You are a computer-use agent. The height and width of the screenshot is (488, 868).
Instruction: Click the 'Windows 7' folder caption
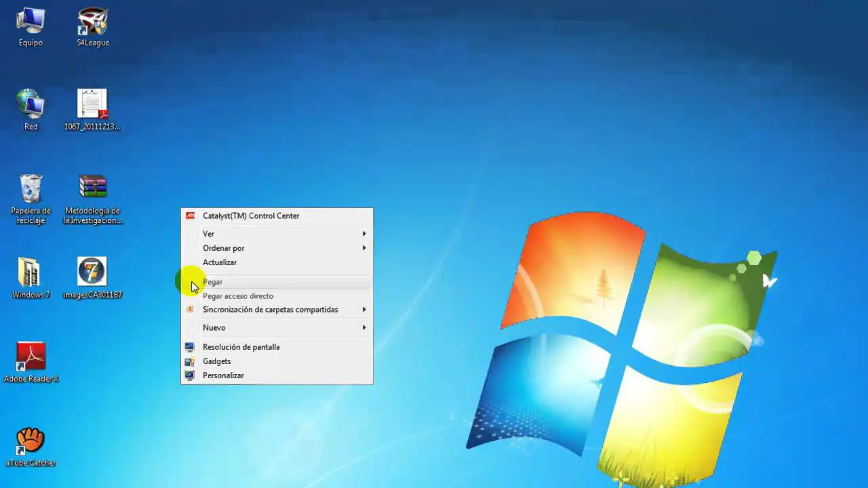(31, 295)
